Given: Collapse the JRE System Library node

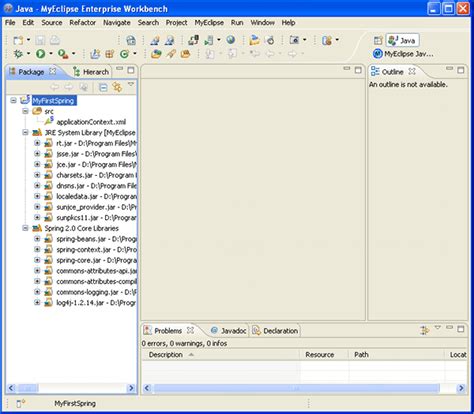Looking at the screenshot, I should (x=25, y=132).
